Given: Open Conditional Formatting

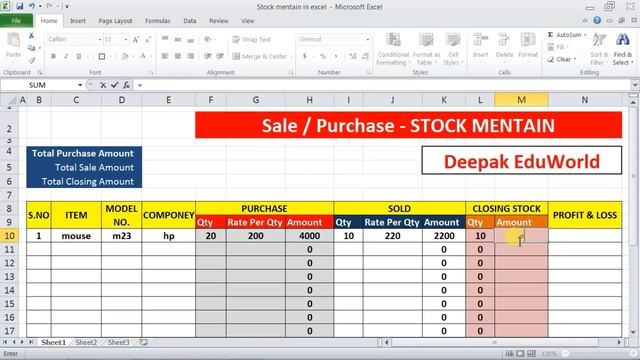Looking at the screenshot, I should pos(393,49).
